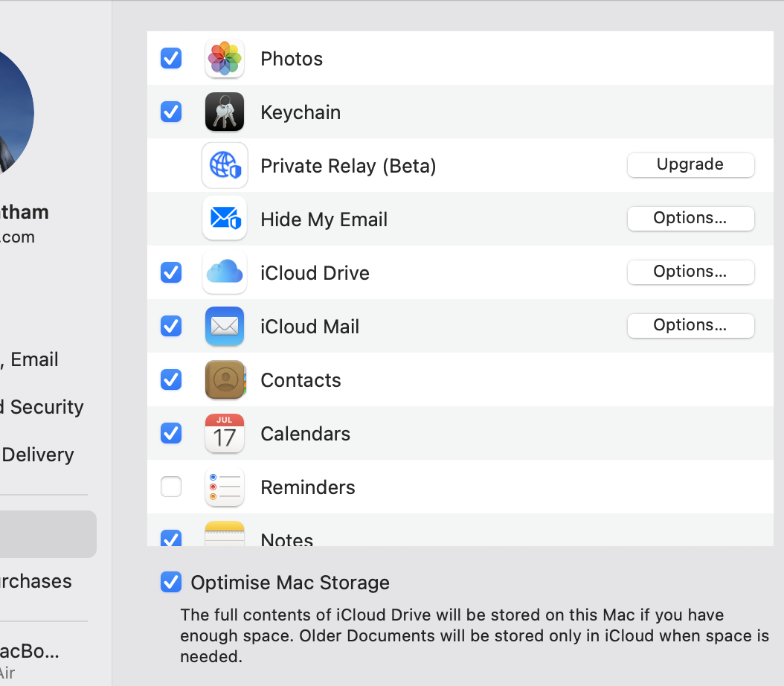Click the Keychain keys icon
784x686 pixels.
(x=225, y=112)
